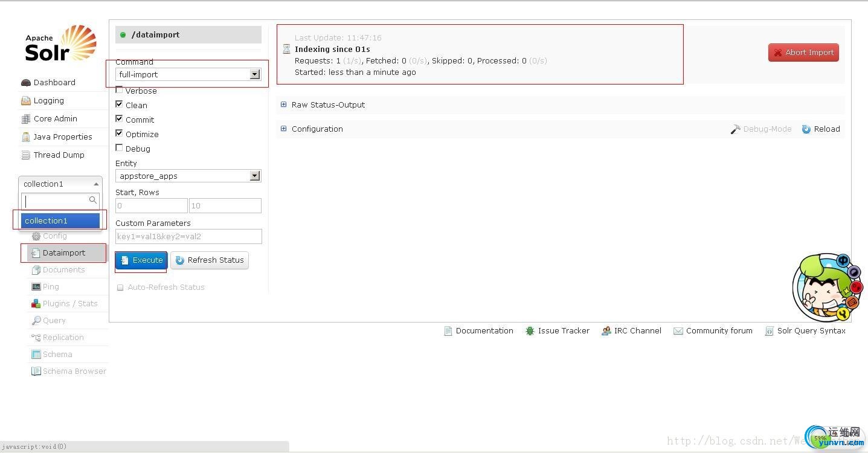Open the Command full-import dropdown
Screen dimensions: 868x453
point(188,74)
